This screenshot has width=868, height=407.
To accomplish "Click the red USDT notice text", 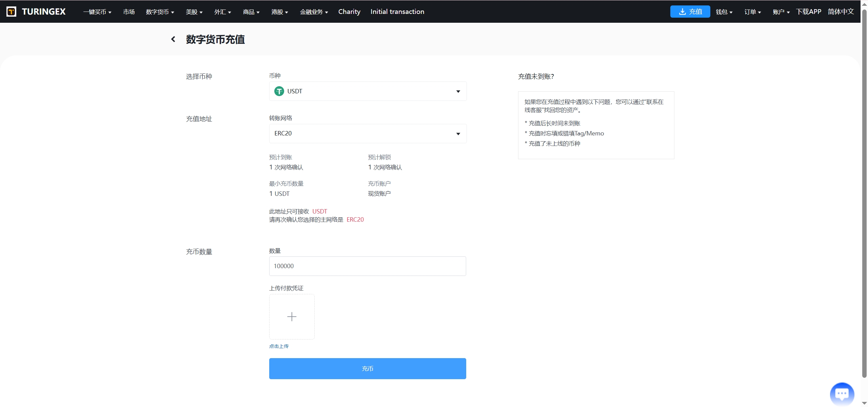I will click(x=320, y=211).
